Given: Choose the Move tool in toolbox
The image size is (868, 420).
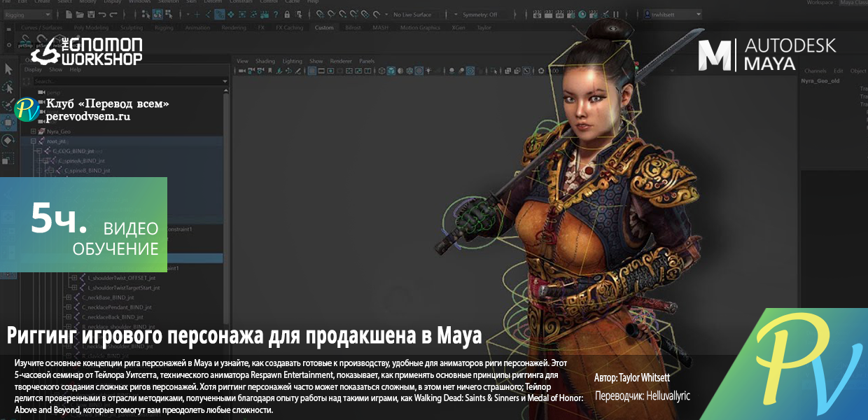Looking at the screenshot, I should [x=8, y=122].
